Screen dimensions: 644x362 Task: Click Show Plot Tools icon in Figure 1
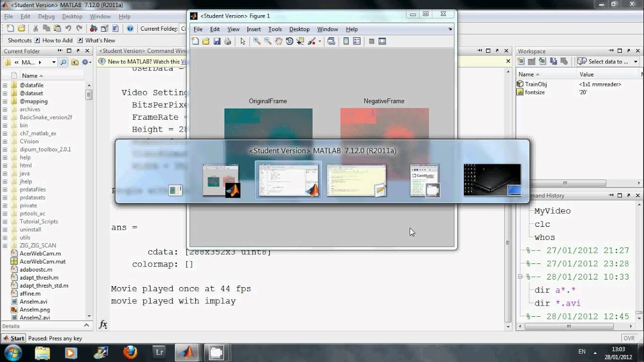tap(382, 41)
